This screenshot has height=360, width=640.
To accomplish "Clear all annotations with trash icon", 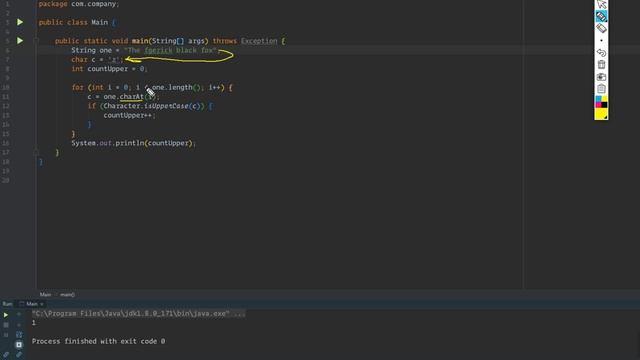I will (x=601, y=64).
